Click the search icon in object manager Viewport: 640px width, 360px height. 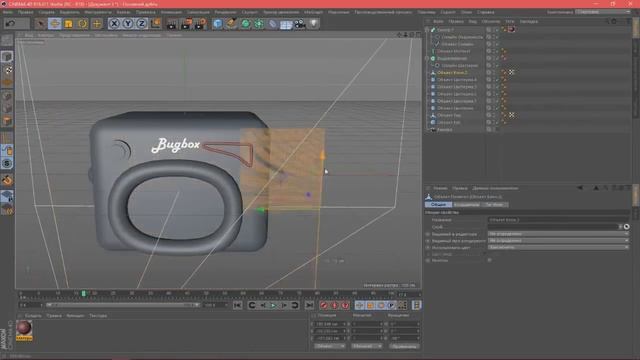pyautogui.click(x=607, y=21)
